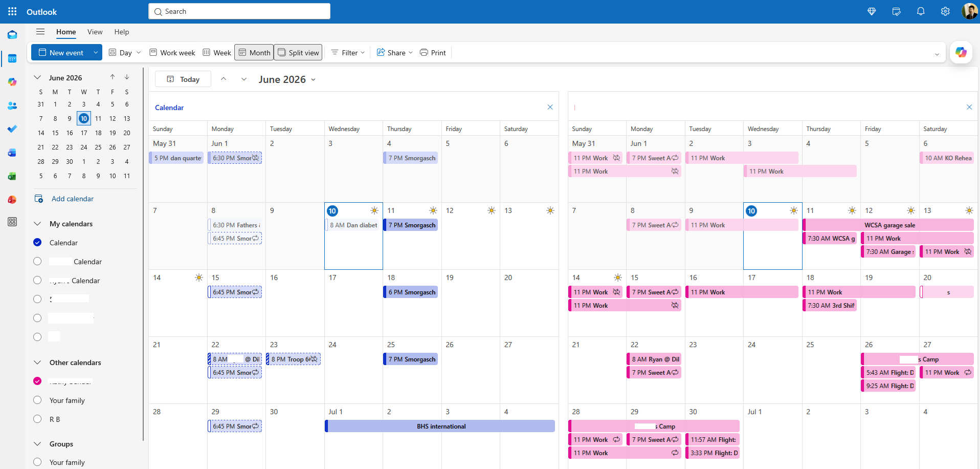Toggle the Your family calendar under Other calendars
This screenshot has width=980, height=469.
click(37, 400)
